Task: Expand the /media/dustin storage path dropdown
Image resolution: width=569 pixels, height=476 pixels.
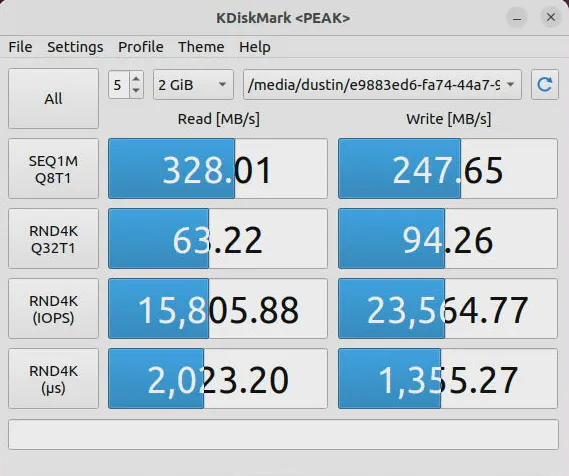Action: point(382,85)
